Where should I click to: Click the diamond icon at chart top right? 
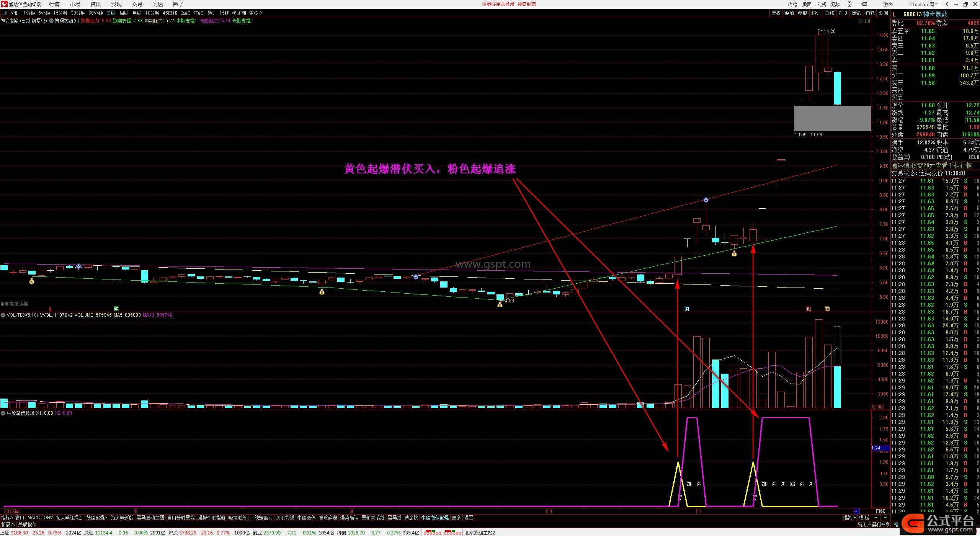coord(860,21)
